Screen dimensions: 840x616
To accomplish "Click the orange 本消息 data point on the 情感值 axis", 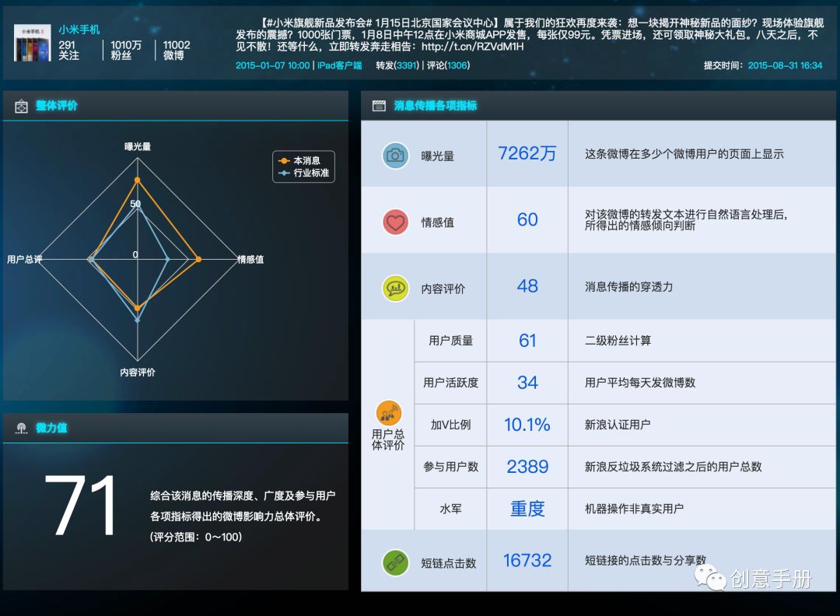I will tap(199, 259).
